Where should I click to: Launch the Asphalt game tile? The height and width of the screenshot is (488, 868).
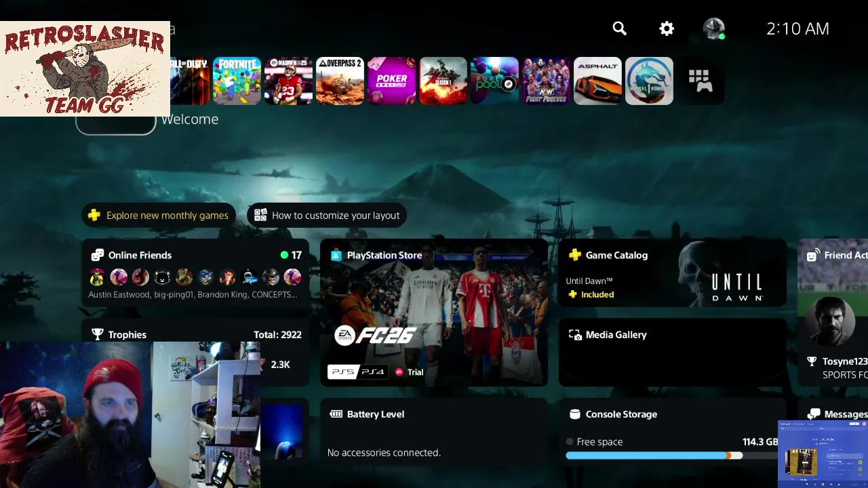pos(597,81)
